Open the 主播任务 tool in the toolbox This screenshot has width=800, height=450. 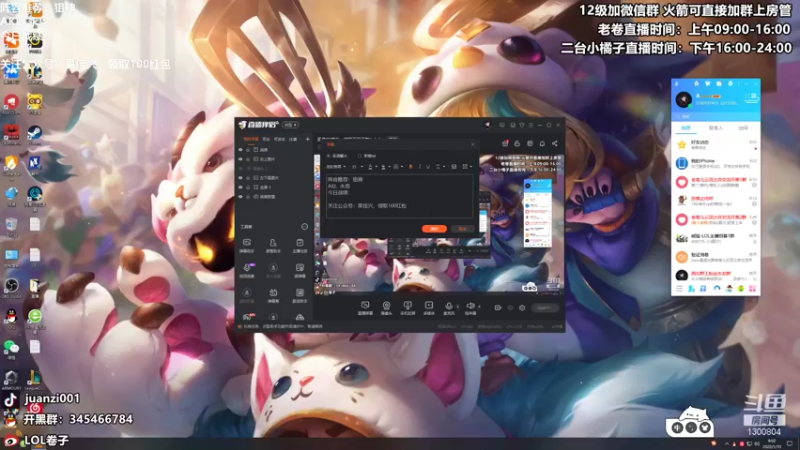pos(299,245)
